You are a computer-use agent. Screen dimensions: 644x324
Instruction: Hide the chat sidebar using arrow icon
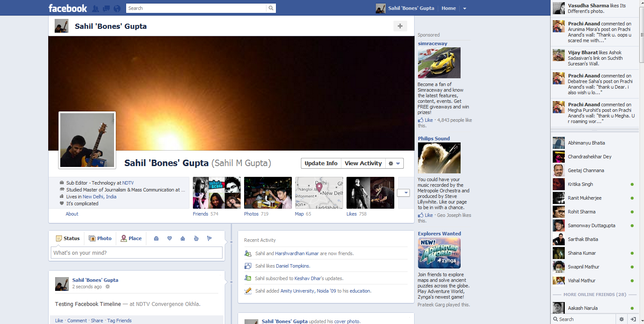[633, 319]
